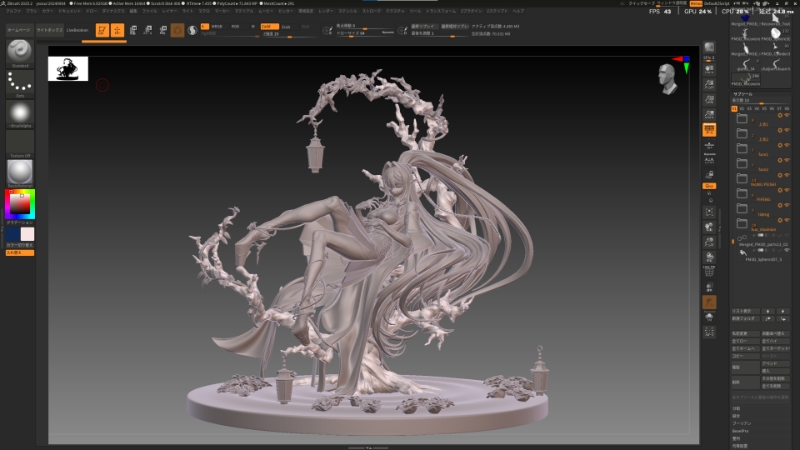The image size is (800, 450).
Task: Select the Draw mode icon
Action: (x=117, y=30)
